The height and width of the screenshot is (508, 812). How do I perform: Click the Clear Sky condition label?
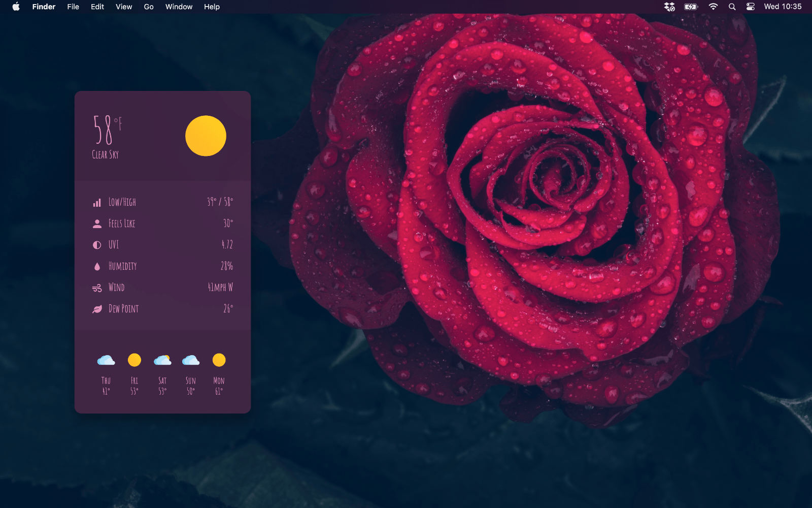pyautogui.click(x=105, y=154)
